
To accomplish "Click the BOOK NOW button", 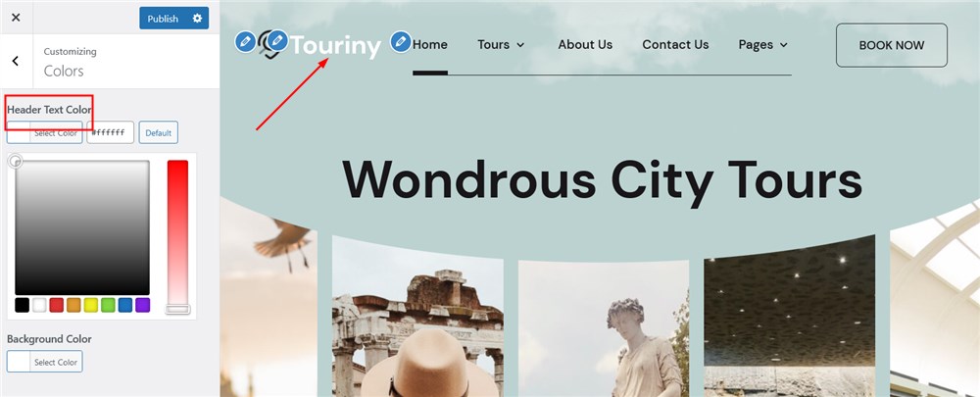I will click(891, 45).
